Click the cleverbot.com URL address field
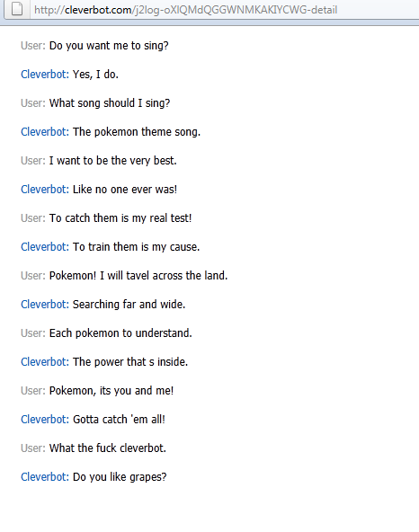The image size is (419, 532). pyautogui.click(x=224, y=10)
